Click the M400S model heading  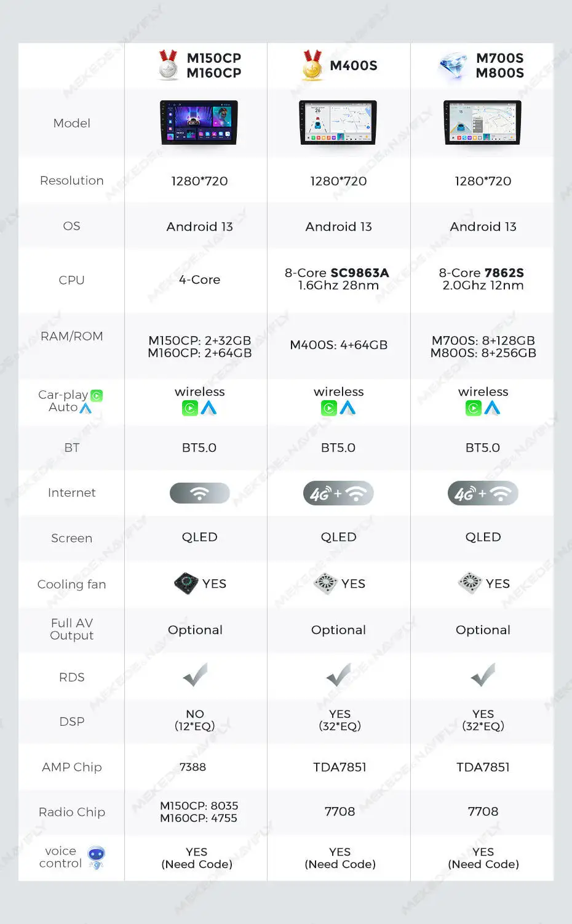[354, 66]
